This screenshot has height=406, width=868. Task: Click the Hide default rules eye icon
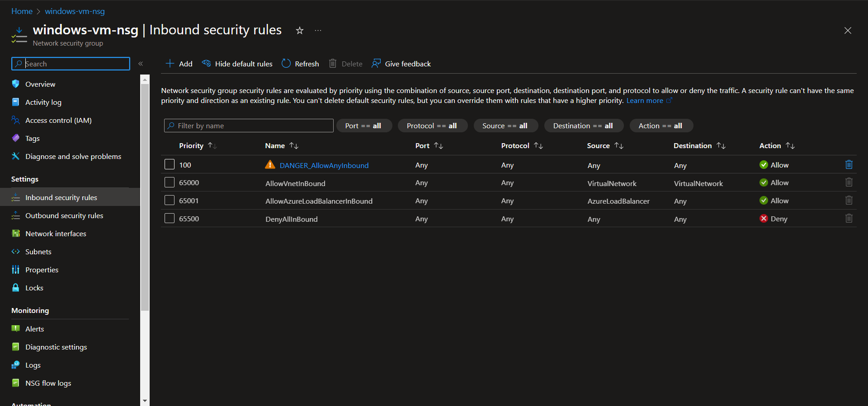click(x=206, y=63)
